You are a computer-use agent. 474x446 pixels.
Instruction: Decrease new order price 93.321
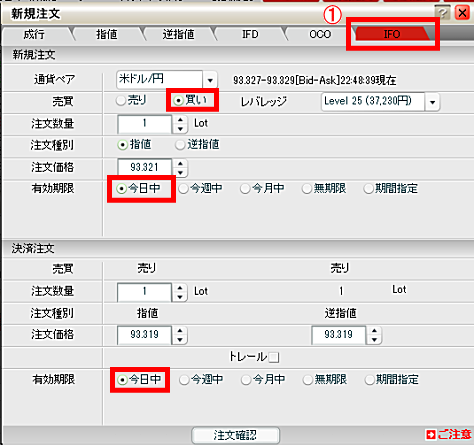coord(180,172)
